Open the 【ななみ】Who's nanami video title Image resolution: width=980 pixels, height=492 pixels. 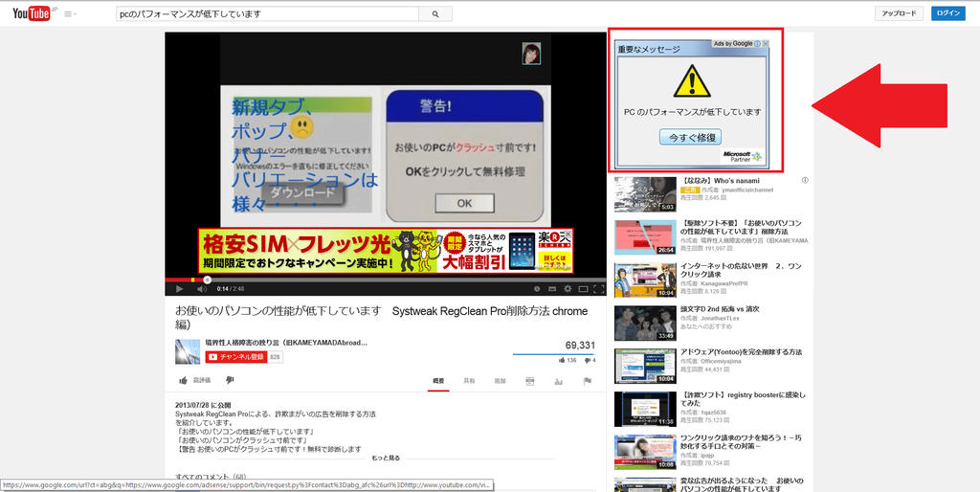pyautogui.click(x=720, y=181)
